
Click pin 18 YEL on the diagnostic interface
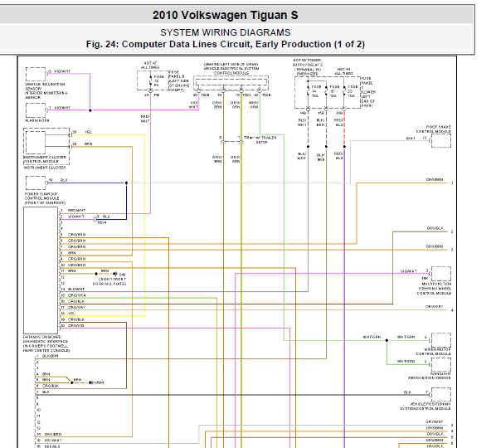tap(68, 314)
